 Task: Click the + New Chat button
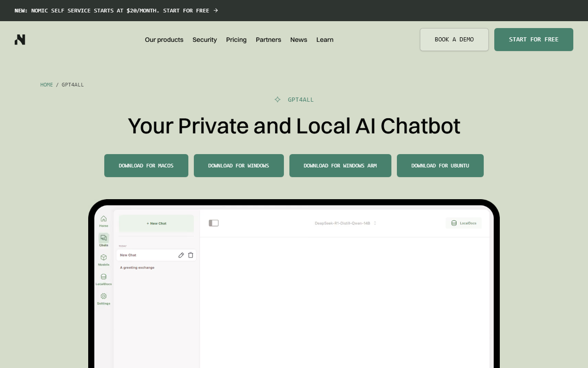156,224
